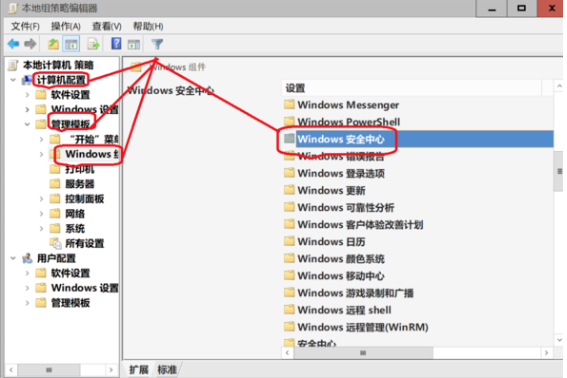This screenshot has height=378, width=567.
Task: Select the 用户配置 tree node
Action: pos(56,258)
